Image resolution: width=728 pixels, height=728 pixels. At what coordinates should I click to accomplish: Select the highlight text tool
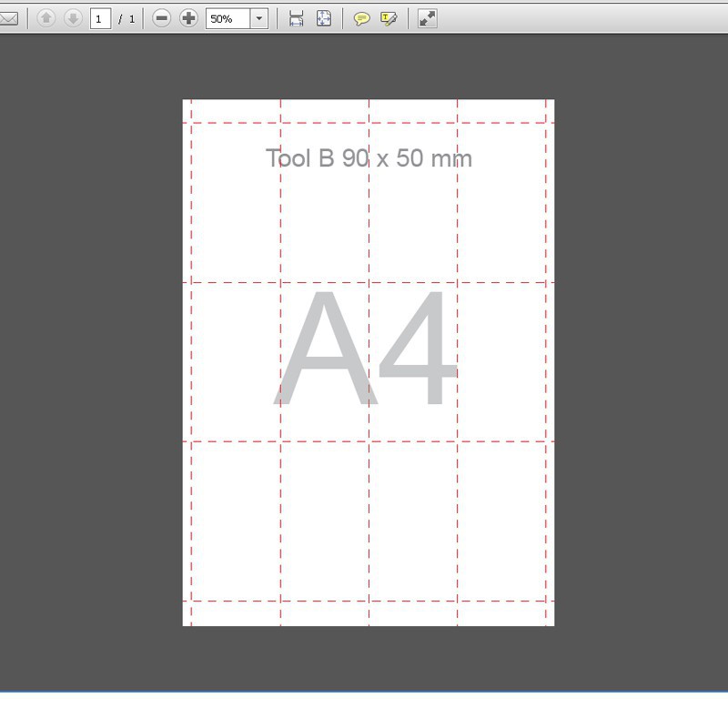pos(389,18)
